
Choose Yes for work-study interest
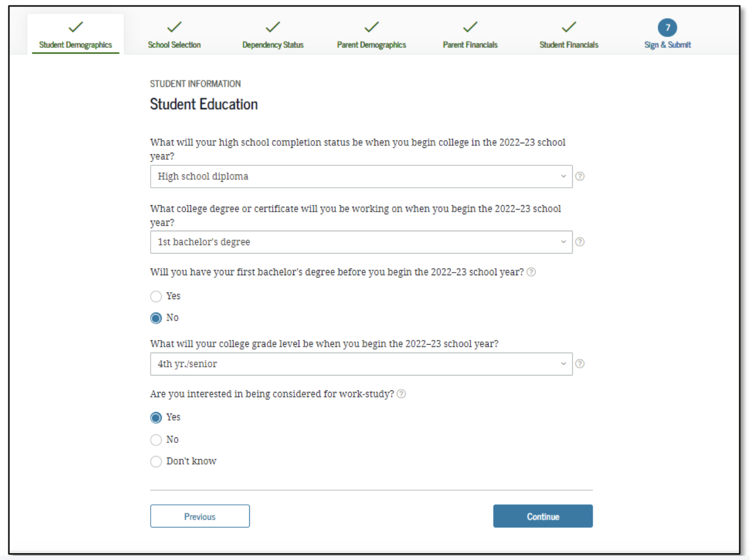tap(156, 418)
